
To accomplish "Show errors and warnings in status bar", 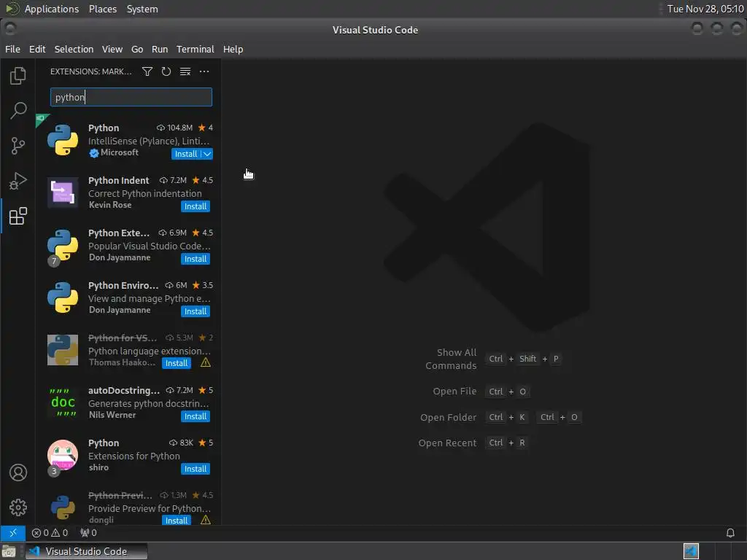I will click(x=50, y=532).
